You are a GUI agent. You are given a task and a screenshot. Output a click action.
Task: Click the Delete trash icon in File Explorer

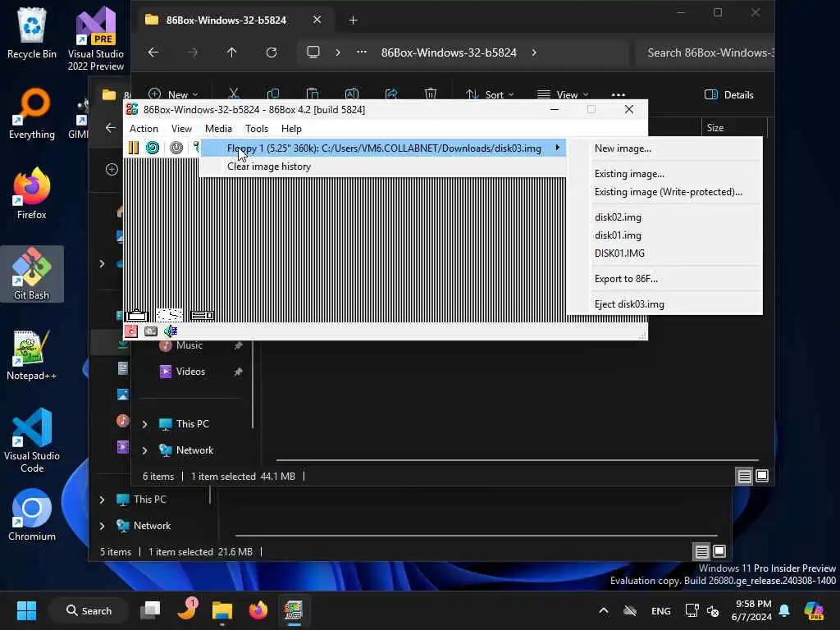[x=430, y=94]
